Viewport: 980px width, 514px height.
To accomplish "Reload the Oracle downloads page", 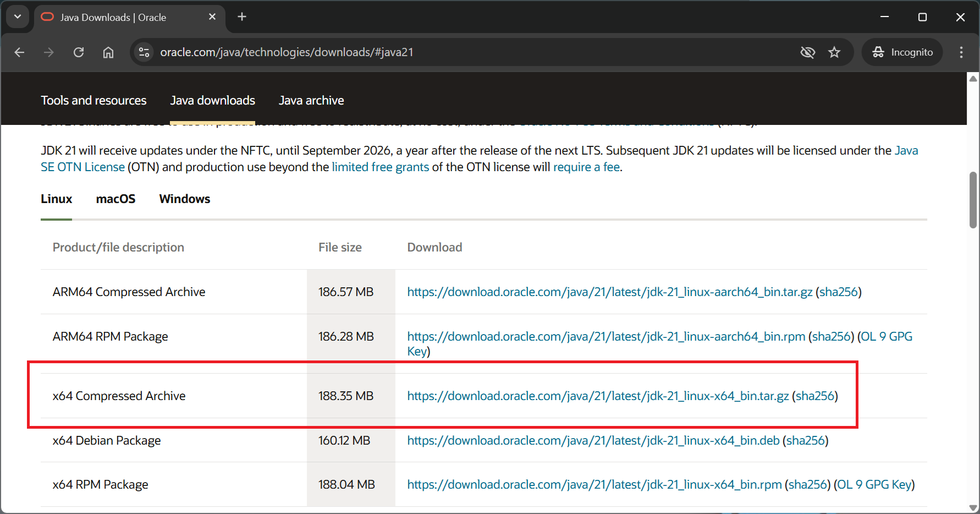I will (x=79, y=52).
